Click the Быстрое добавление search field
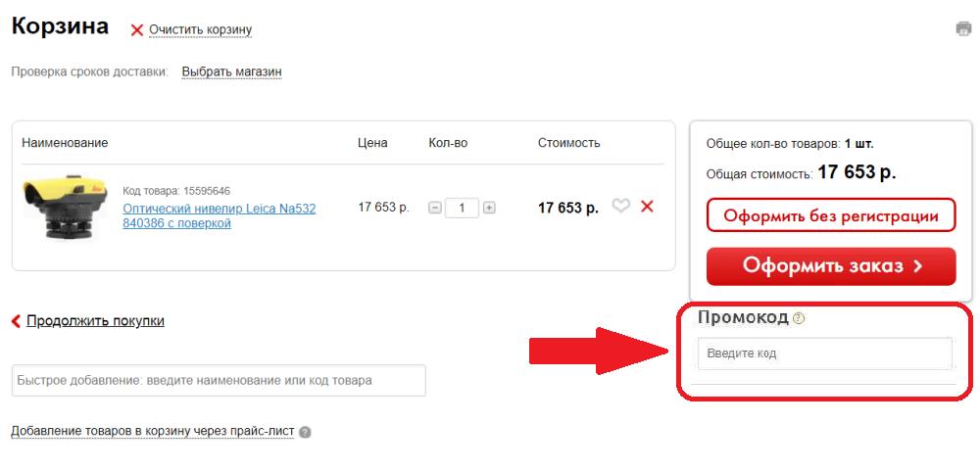The height and width of the screenshot is (471, 980). (219, 380)
